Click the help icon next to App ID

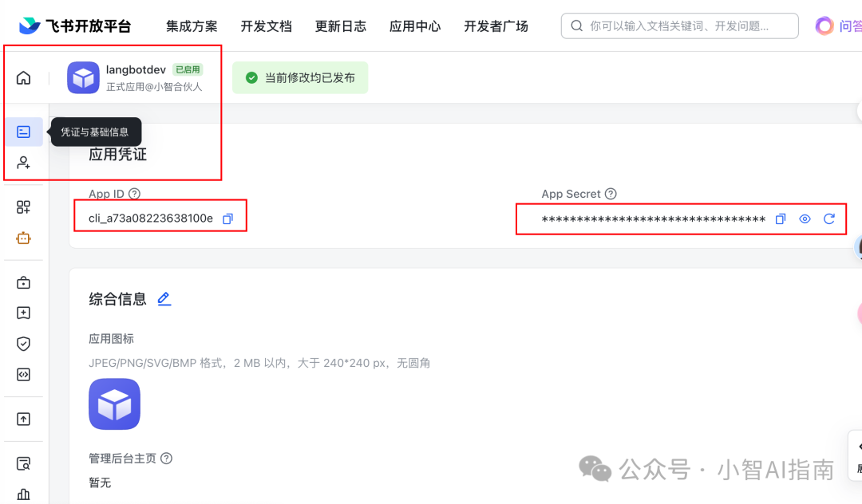(135, 194)
